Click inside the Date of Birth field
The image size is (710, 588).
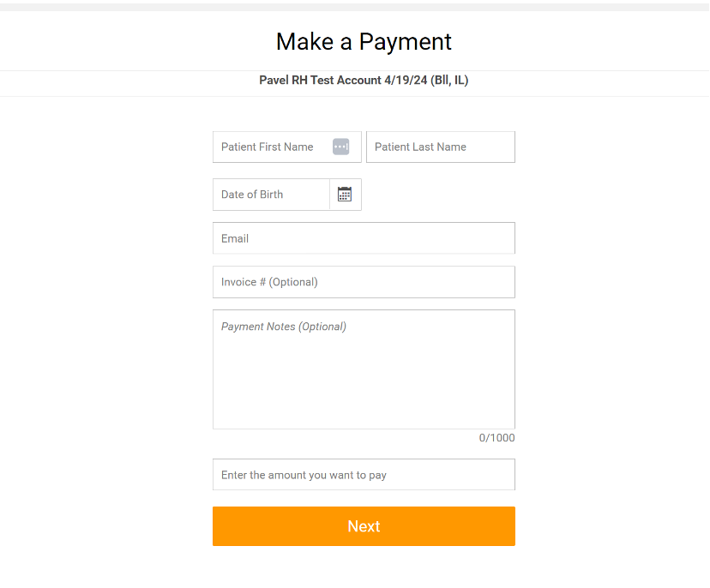(x=266, y=194)
